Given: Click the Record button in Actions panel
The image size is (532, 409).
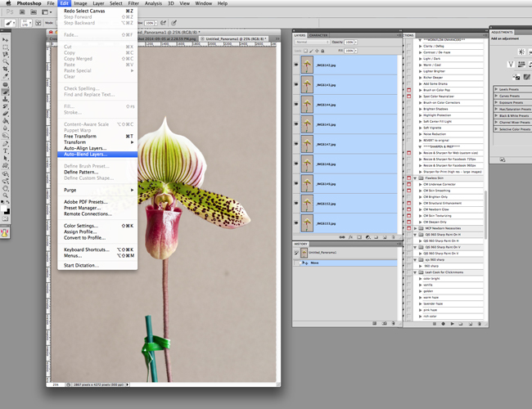Looking at the screenshot, I should coord(443,324).
